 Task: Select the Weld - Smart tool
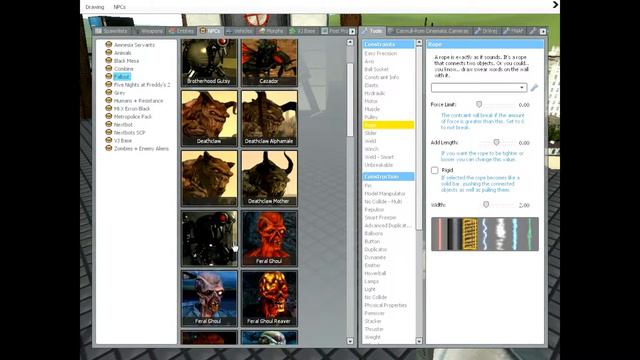379,157
